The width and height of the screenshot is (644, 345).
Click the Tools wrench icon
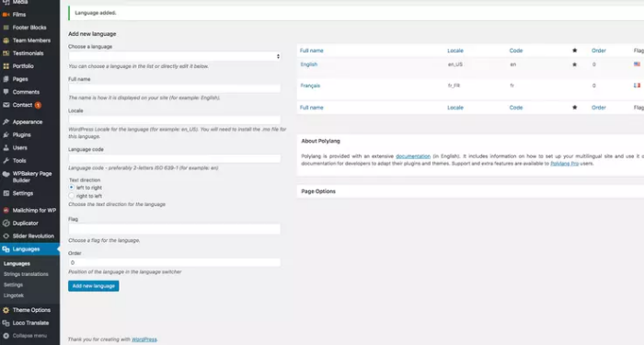click(6, 161)
